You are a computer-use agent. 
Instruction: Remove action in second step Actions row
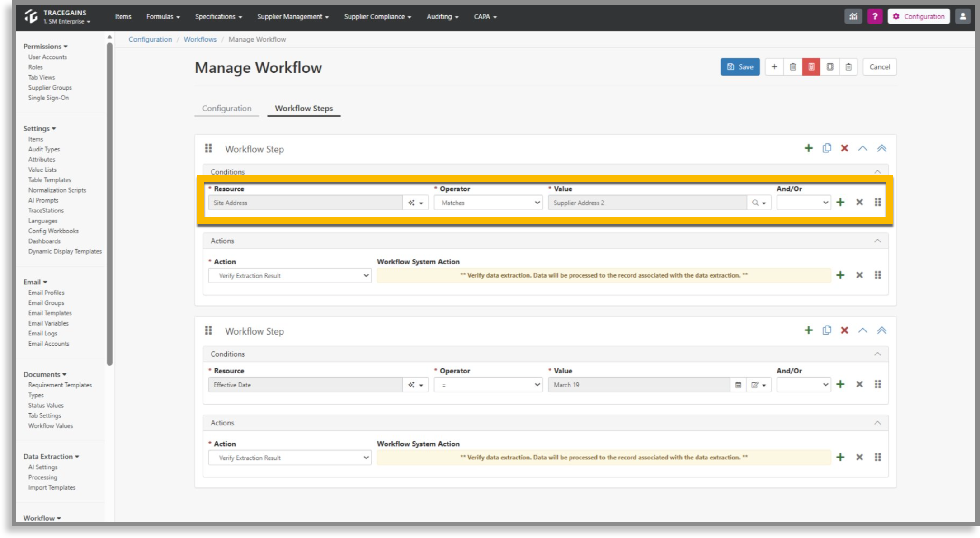pos(860,457)
